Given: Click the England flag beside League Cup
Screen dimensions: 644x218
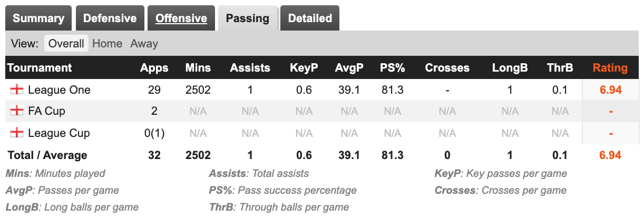Looking at the screenshot, I should tap(17, 133).
